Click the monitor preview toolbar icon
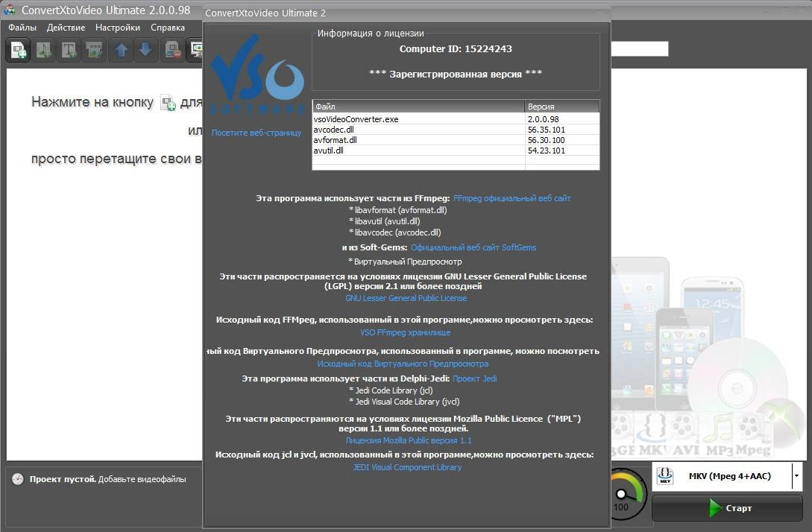 pyautogui.click(x=196, y=50)
